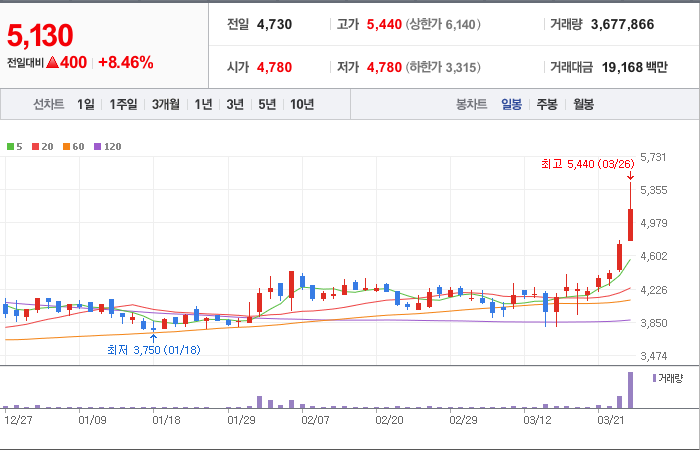Select the 1일 line chart period
Image resolution: width=700 pixels, height=450 pixels.
click(86, 104)
